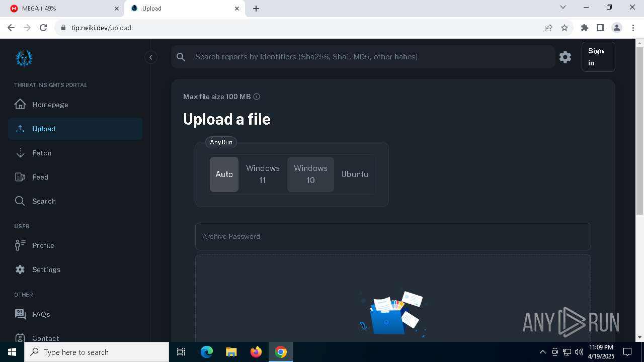The width and height of the screenshot is (644, 362).
Task: Click the browser forward arrow
Action: pos(27,28)
